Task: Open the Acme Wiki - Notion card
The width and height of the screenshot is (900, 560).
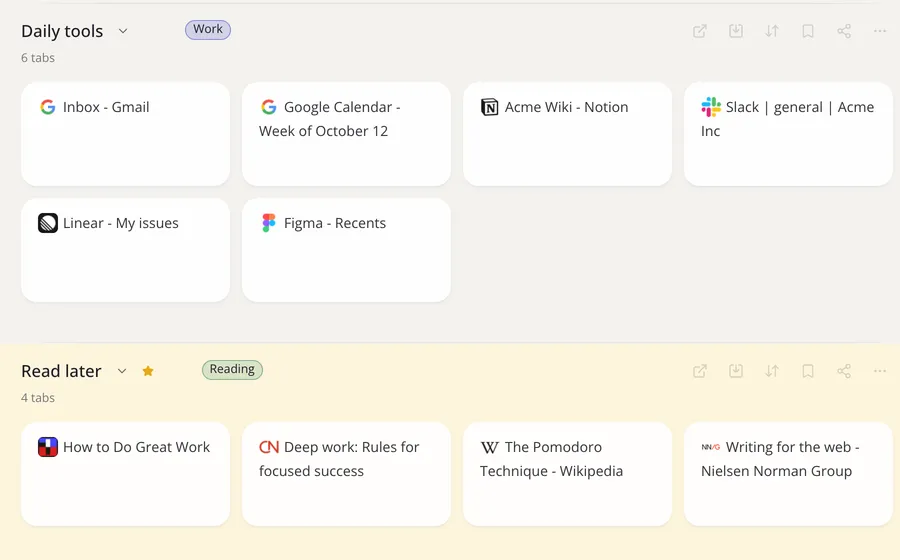Action: (x=568, y=134)
